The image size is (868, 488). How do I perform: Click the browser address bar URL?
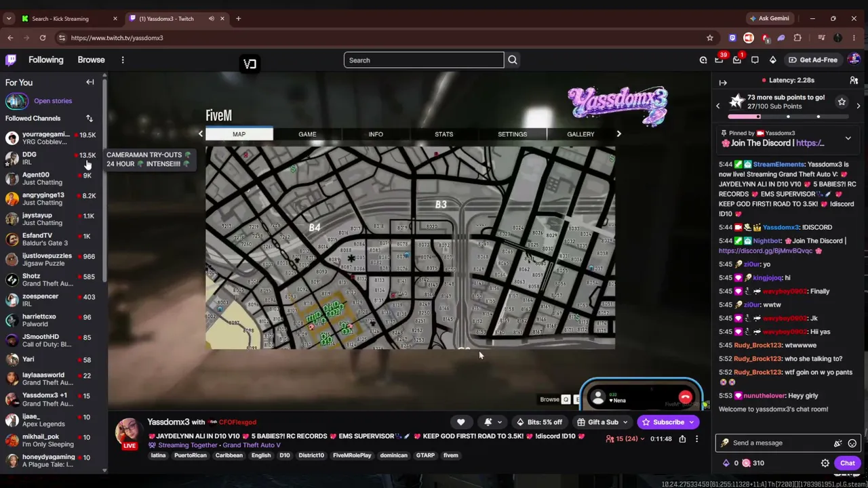point(117,38)
